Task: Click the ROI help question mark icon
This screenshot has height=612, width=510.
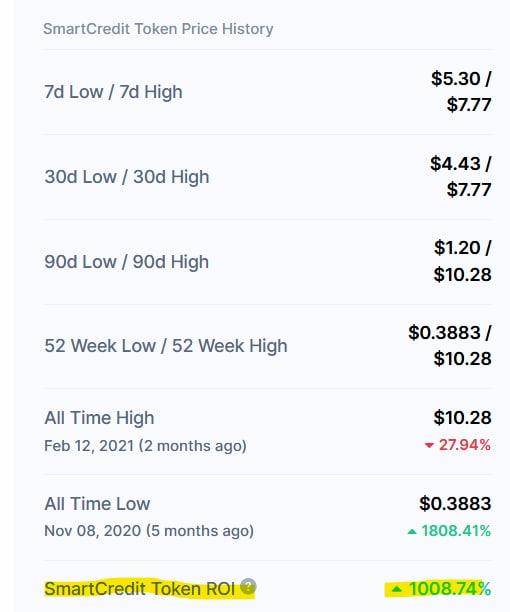Action: click(248, 586)
